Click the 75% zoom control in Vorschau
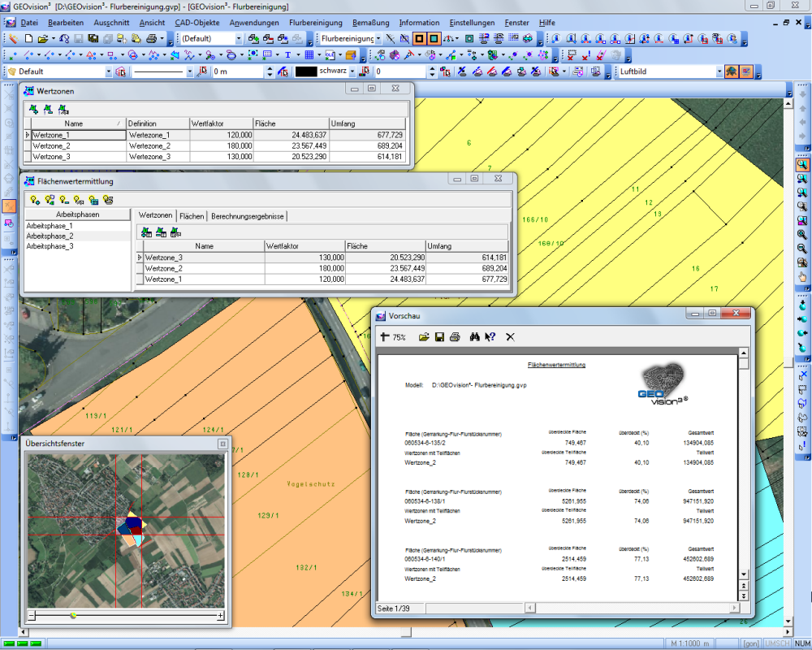The width and height of the screenshot is (812, 650). [x=394, y=337]
